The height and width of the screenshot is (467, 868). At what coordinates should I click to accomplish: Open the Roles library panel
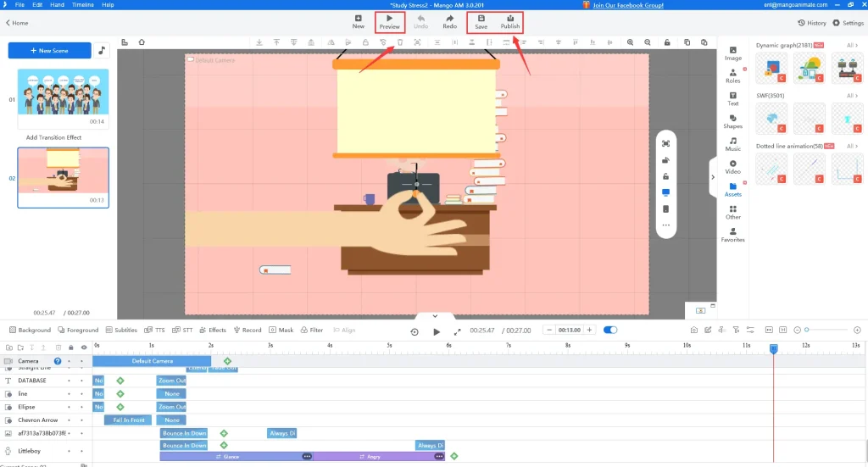click(x=732, y=75)
